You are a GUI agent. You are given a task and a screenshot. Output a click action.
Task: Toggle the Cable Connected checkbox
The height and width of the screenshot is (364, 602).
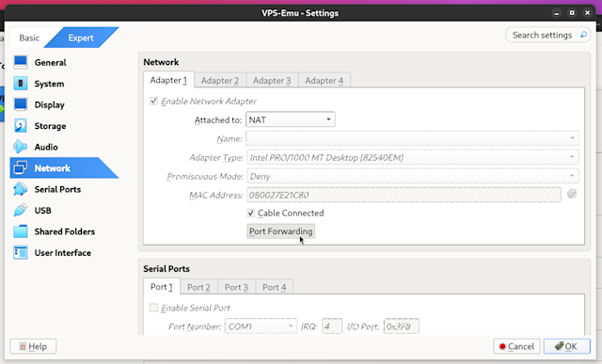click(251, 213)
